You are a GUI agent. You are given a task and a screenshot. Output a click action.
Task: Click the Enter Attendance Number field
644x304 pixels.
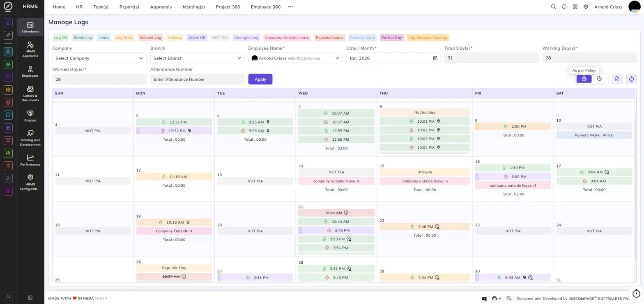pyautogui.click(x=197, y=79)
